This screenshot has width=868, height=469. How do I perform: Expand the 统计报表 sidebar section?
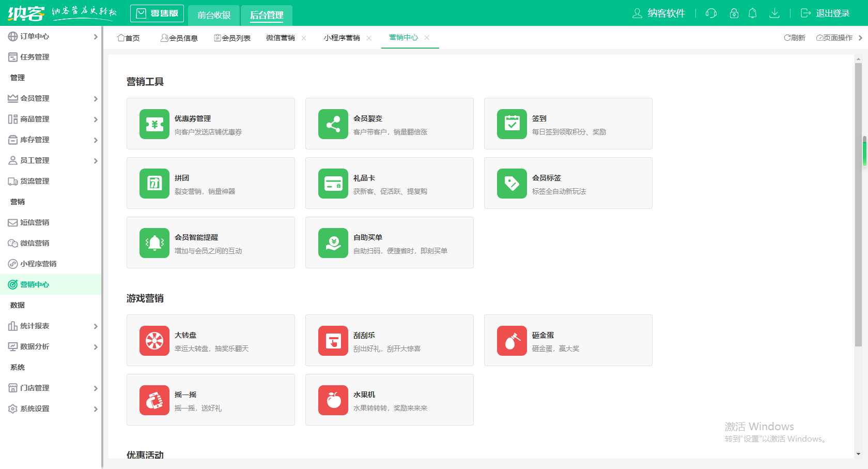coord(52,326)
